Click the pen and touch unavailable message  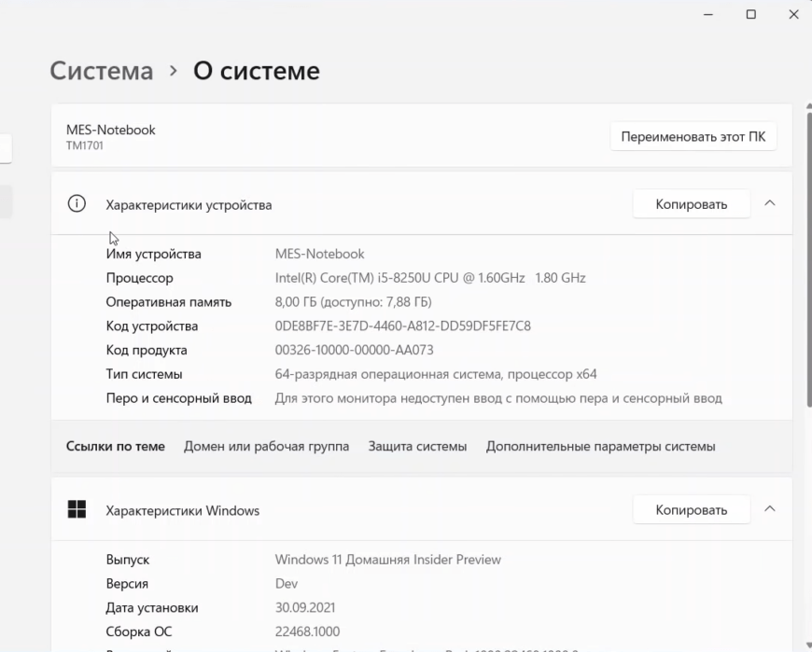pos(498,398)
